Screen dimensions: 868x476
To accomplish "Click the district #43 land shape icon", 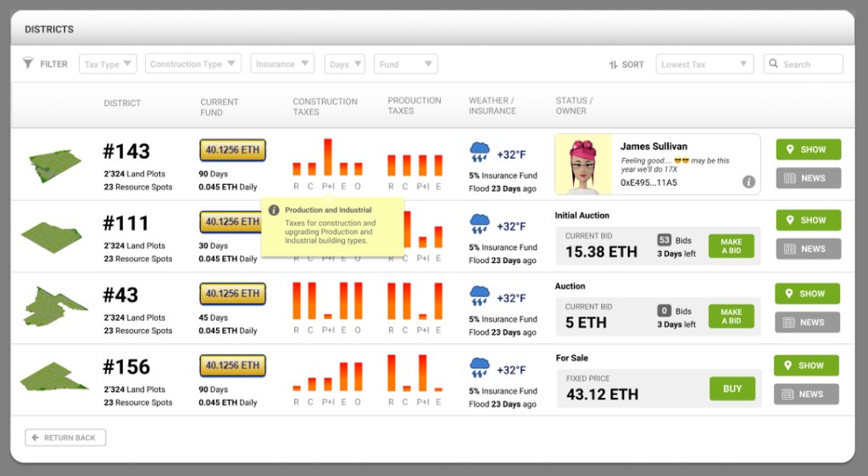I will pos(55,305).
